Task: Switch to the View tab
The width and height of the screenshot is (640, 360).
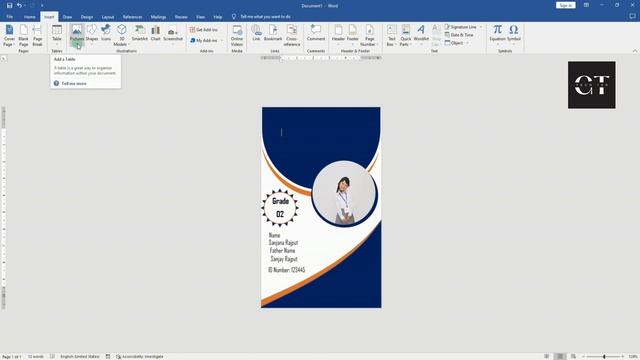Action: click(200, 17)
